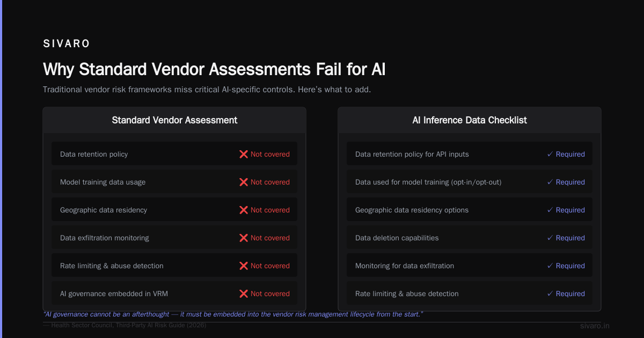The width and height of the screenshot is (644, 338).
Task: Click the Health Sector Council citation line
Action: pos(125,325)
